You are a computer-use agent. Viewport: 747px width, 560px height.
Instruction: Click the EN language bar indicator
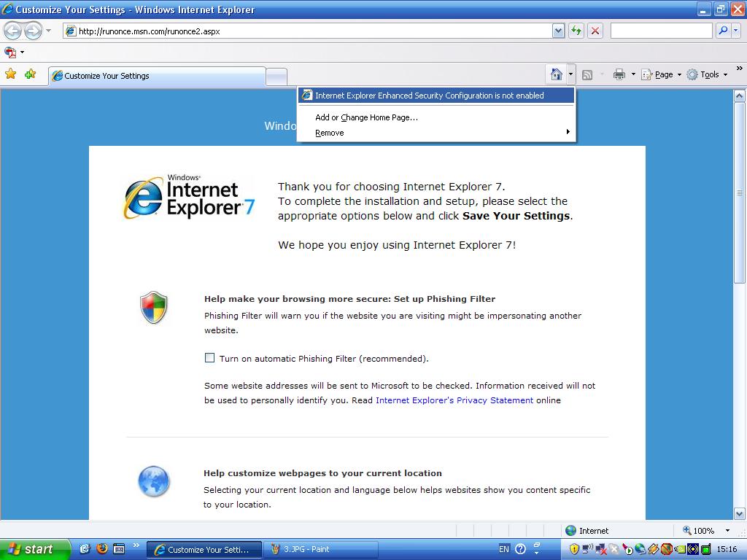click(x=503, y=549)
